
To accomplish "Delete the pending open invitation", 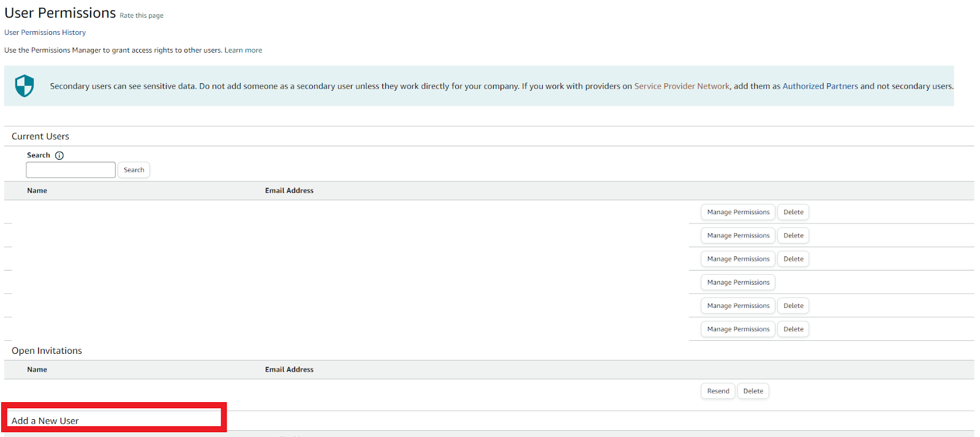I will pos(753,391).
